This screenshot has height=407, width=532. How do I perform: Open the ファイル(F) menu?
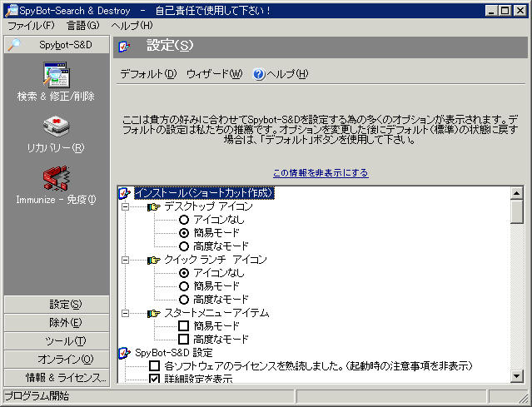tap(31, 26)
